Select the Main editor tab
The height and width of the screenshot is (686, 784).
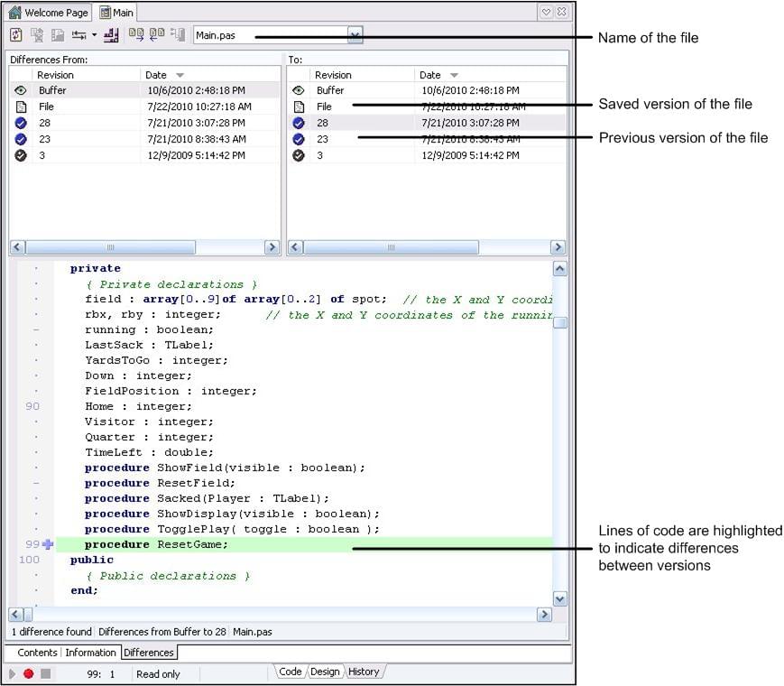pos(116,13)
